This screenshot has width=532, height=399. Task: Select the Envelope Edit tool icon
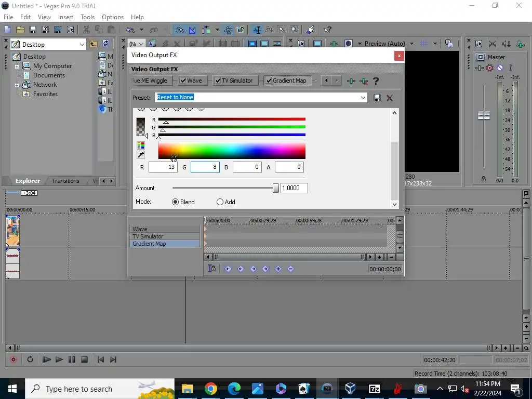tap(269, 30)
